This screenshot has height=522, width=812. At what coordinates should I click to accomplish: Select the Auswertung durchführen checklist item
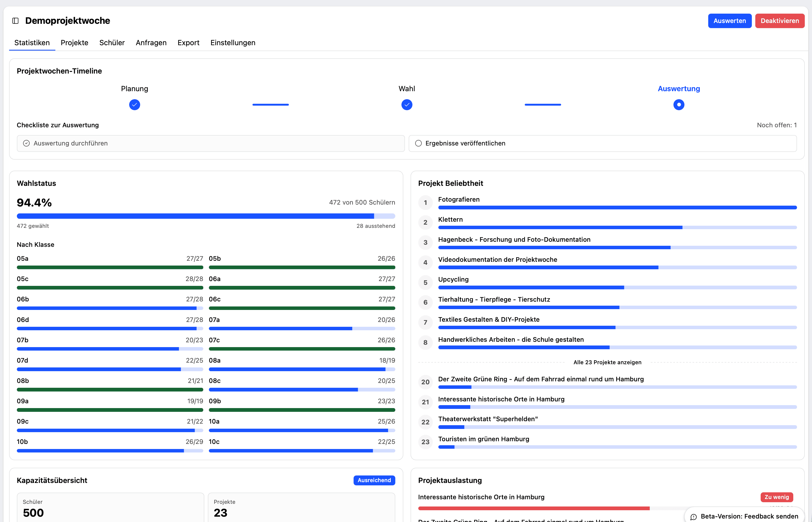coord(210,143)
